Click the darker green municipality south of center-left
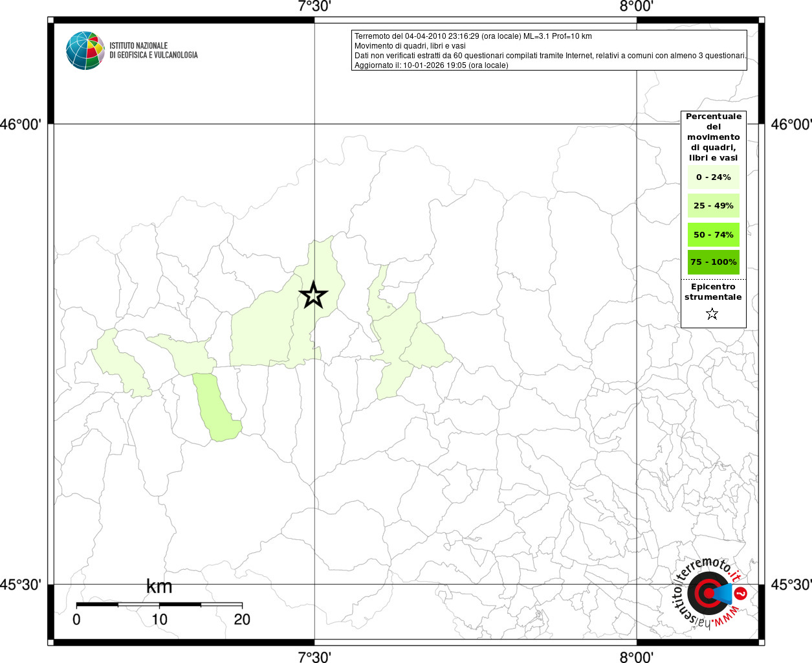The image size is (812, 663). (x=217, y=409)
